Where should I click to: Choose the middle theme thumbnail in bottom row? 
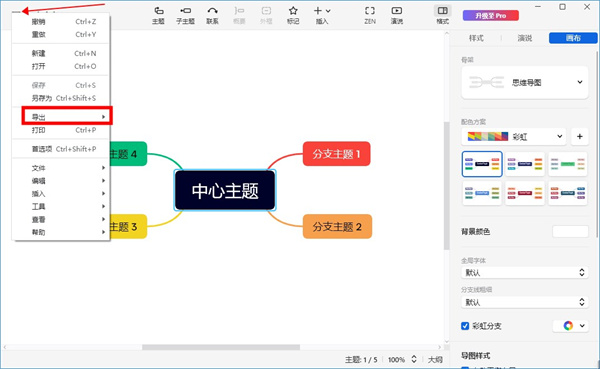525,193
